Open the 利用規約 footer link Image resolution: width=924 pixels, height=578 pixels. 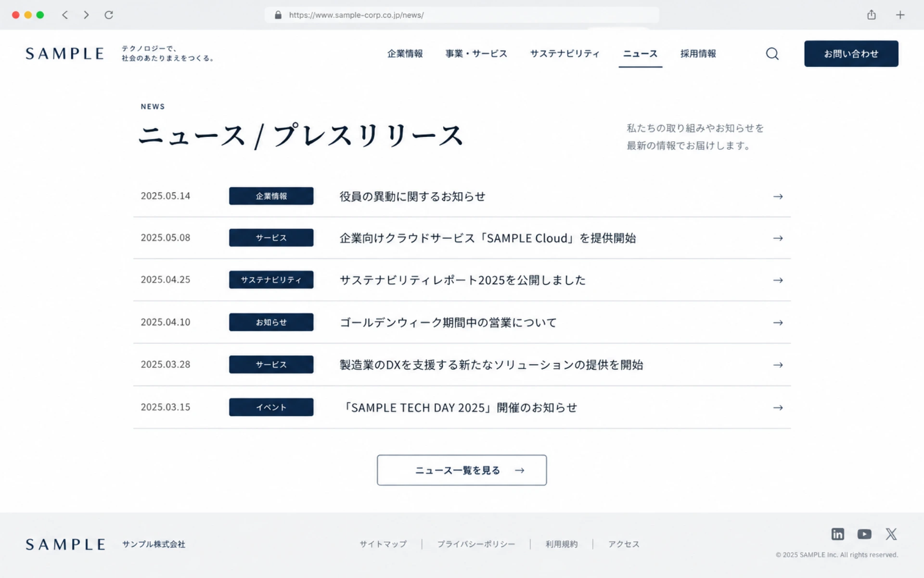click(562, 544)
